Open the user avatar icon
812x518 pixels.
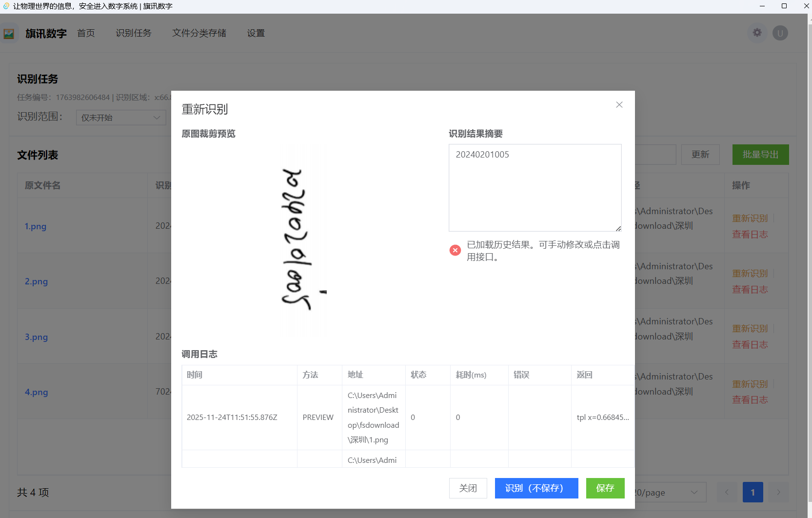780,33
